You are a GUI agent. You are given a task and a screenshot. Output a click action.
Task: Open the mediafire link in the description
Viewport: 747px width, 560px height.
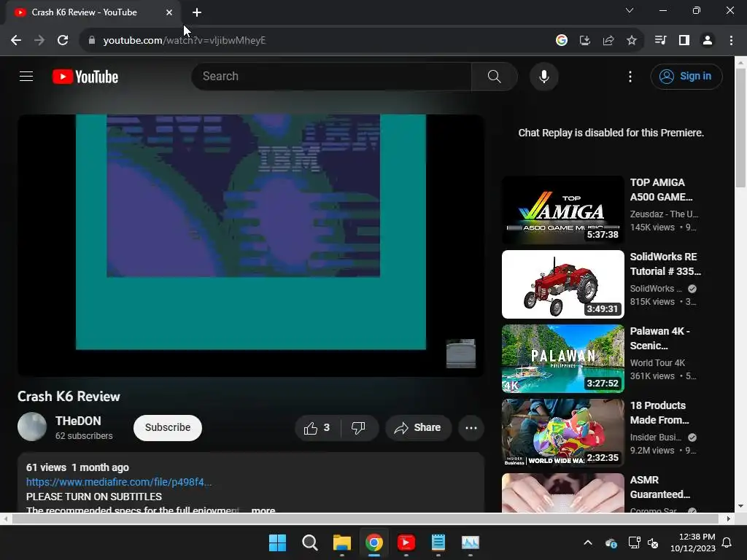pyautogui.click(x=119, y=482)
